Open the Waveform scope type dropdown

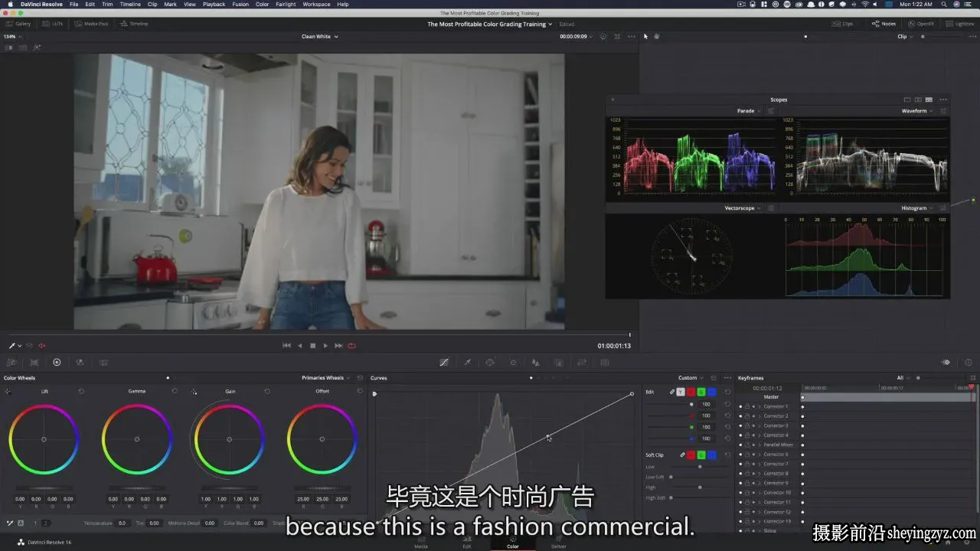917,111
